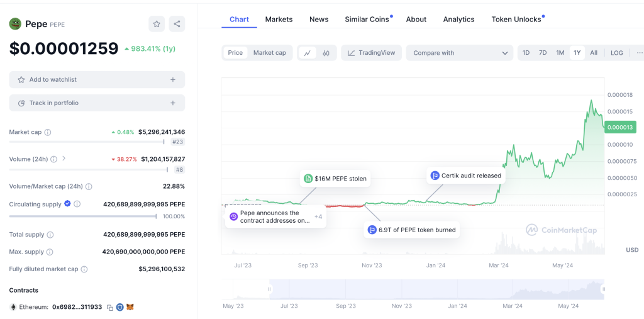Click the Fully diluted market cap info icon

(84, 269)
